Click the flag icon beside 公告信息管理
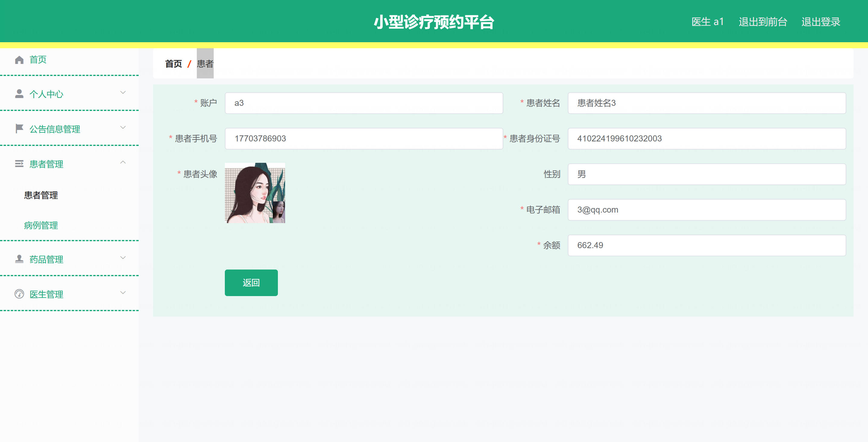This screenshot has width=868, height=442. (19, 128)
